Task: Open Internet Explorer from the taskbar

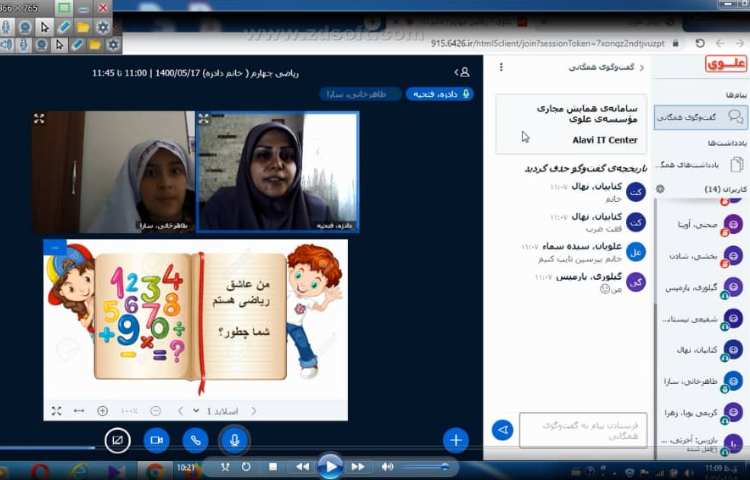Action: (78, 472)
